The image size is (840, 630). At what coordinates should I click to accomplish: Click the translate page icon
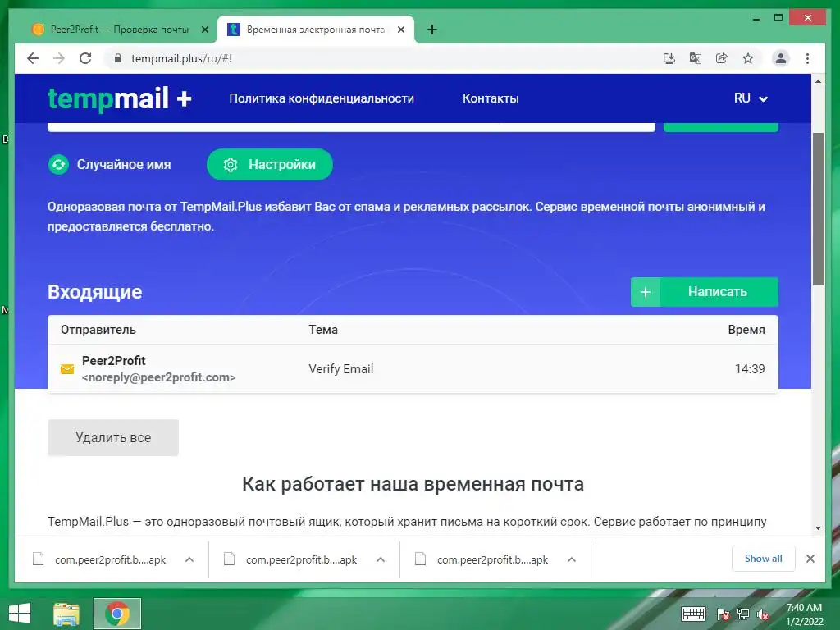(696, 58)
